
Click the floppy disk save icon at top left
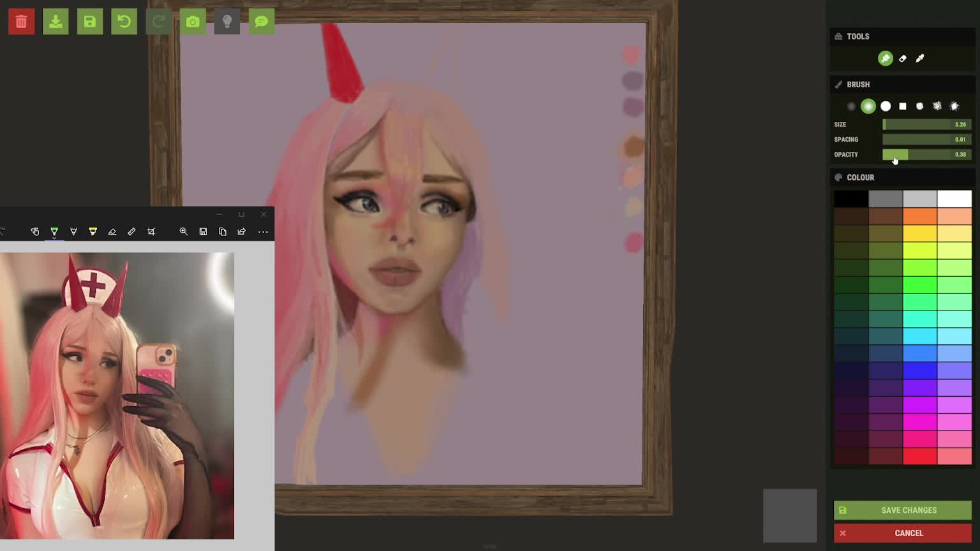point(90,22)
